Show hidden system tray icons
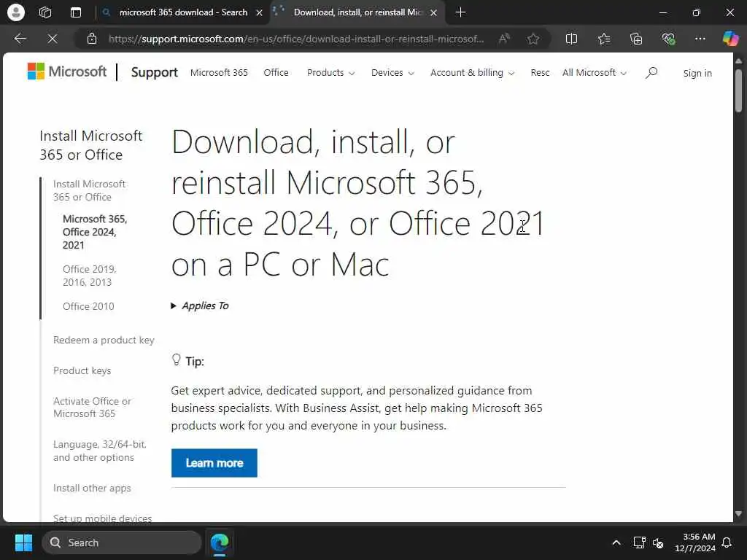 tap(616, 542)
